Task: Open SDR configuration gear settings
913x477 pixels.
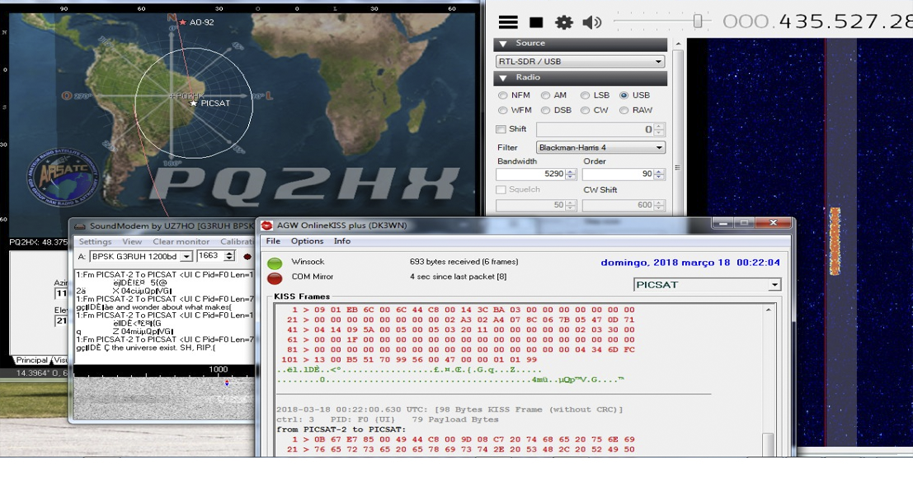Action: pos(564,22)
